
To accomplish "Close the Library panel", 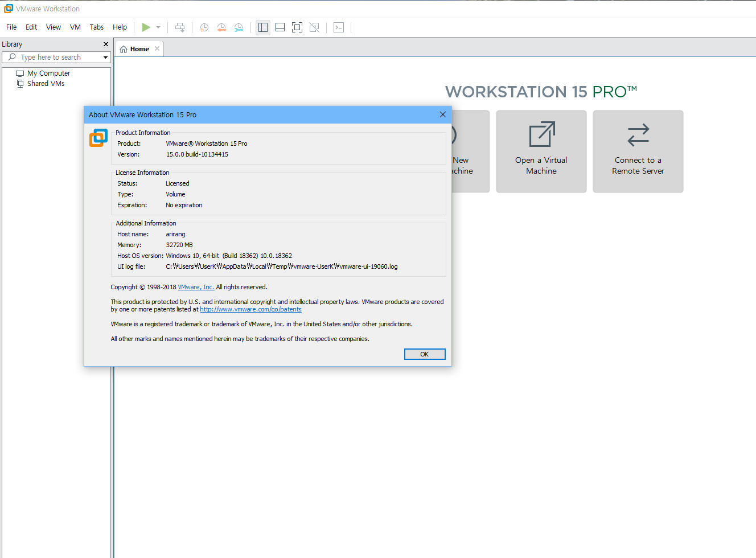I will 106,44.
